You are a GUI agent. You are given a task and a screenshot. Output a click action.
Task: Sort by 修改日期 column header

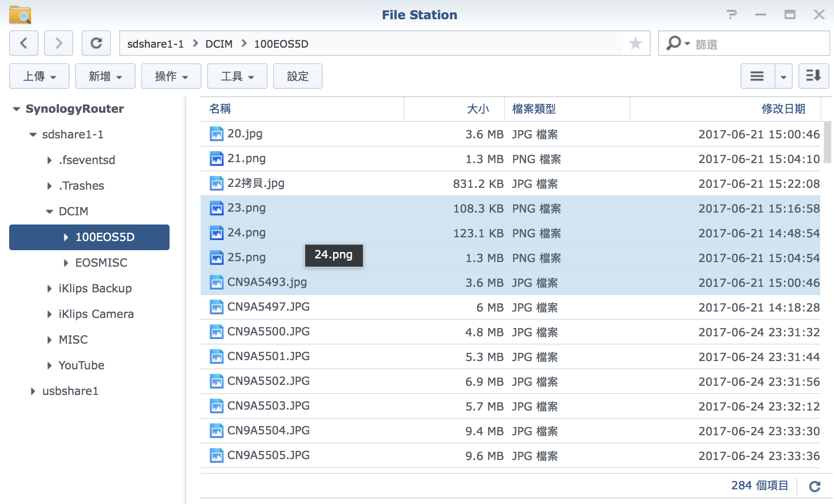pos(783,109)
